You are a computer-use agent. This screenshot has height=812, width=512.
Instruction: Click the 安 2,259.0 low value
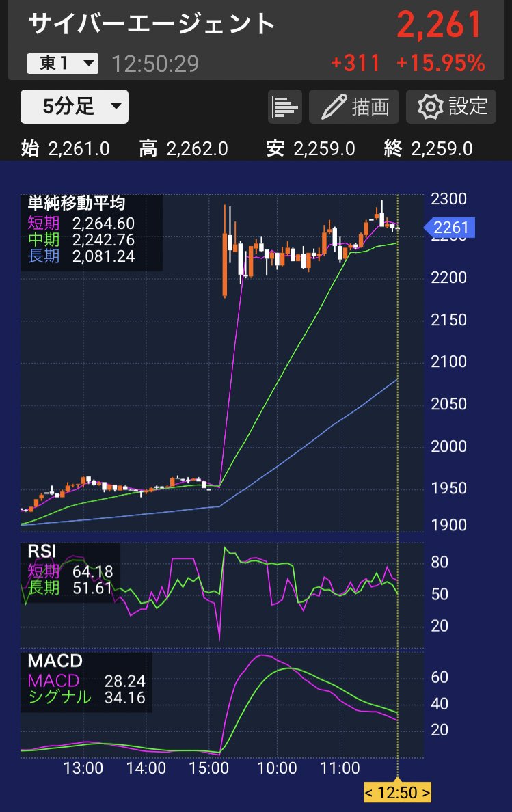pos(310,148)
